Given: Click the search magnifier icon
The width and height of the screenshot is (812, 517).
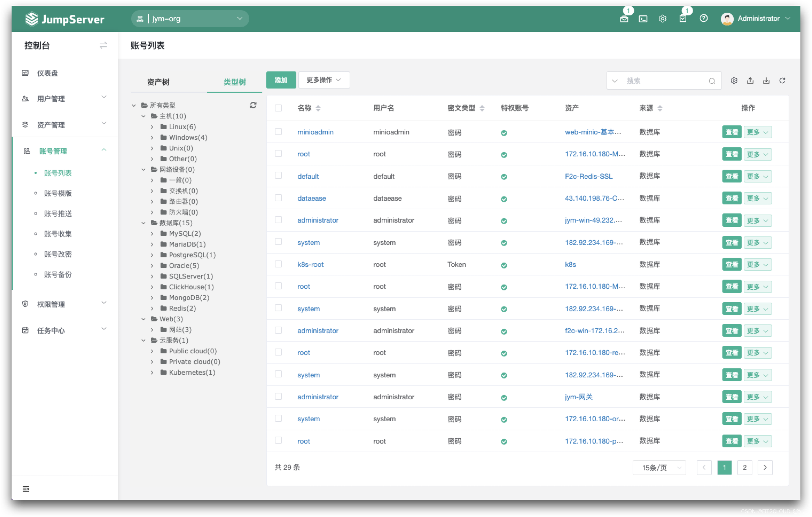Looking at the screenshot, I should [711, 81].
